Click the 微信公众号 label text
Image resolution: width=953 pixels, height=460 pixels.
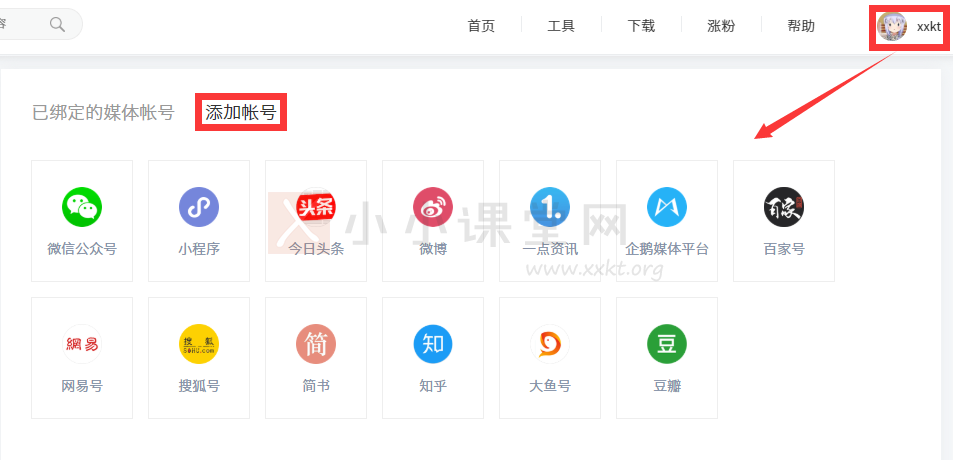tap(82, 249)
